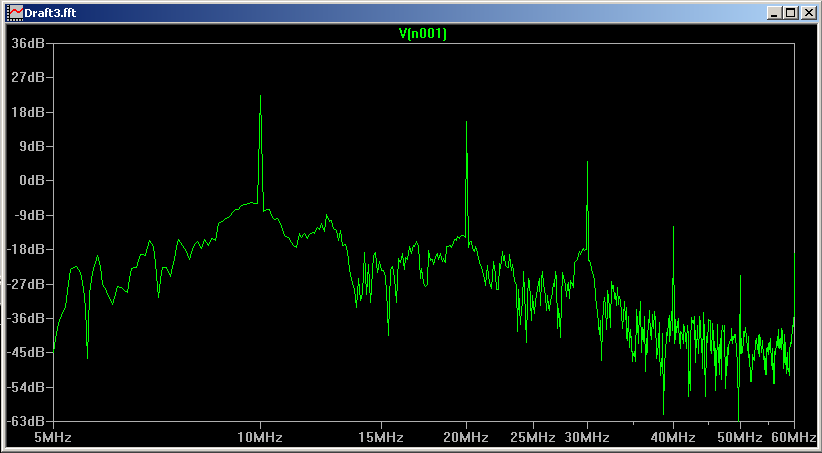822x453 pixels.
Task: Minimize the Draft3.fft window
Action: [773, 12]
